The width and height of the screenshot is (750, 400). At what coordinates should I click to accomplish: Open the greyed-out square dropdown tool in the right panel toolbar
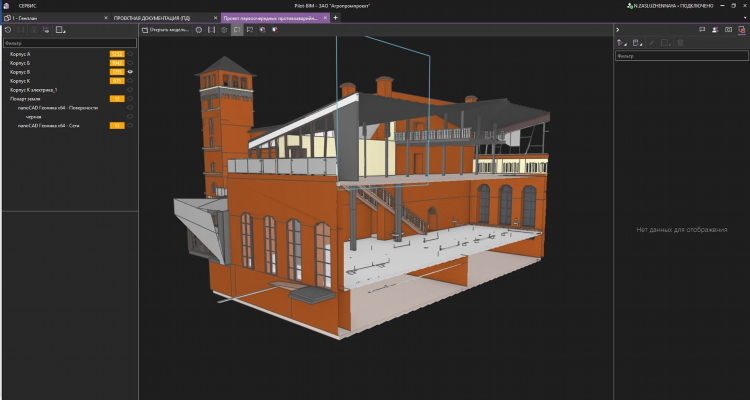(x=666, y=43)
